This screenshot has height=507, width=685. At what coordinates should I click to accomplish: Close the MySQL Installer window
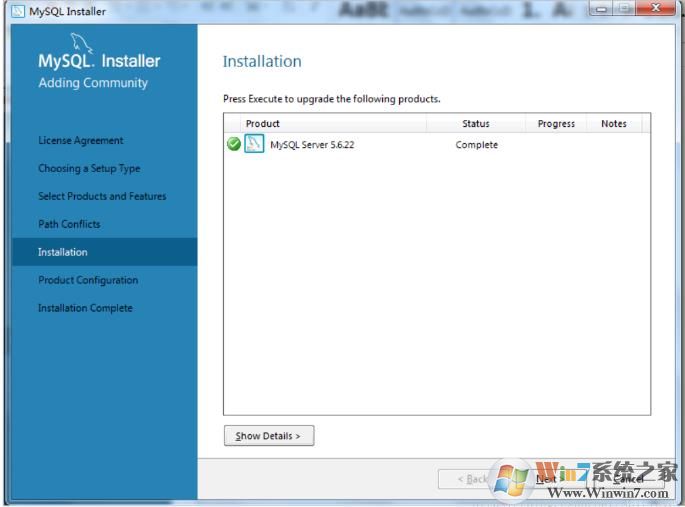click(655, 10)
